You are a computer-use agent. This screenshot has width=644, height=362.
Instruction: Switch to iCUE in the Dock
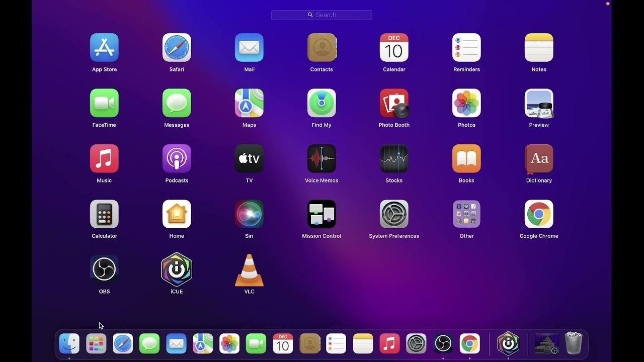click(508, 343)
